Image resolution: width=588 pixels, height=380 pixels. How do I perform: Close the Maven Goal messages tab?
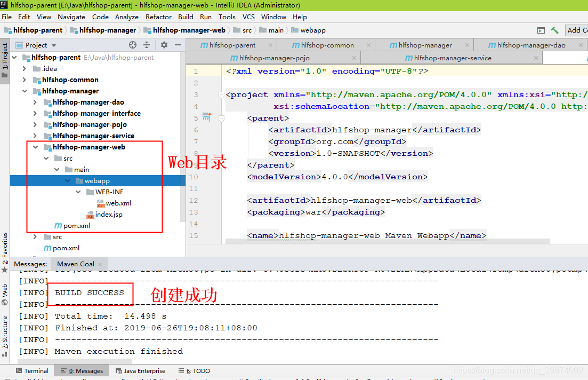pyautogui.click(x=100, y=264)
